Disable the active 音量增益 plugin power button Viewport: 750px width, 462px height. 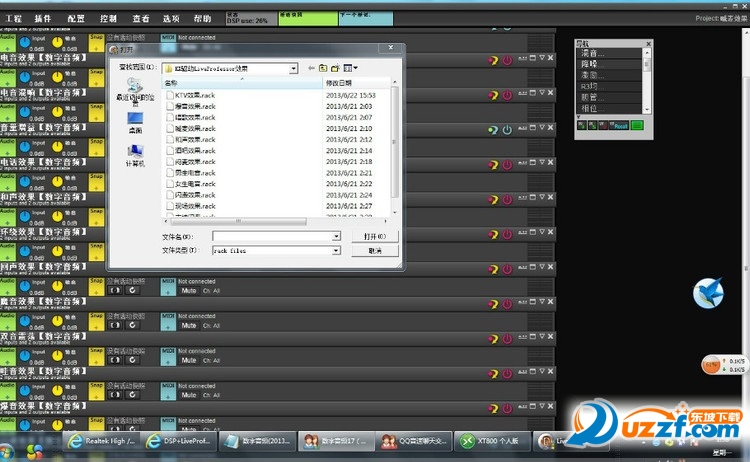pos(507,130)
